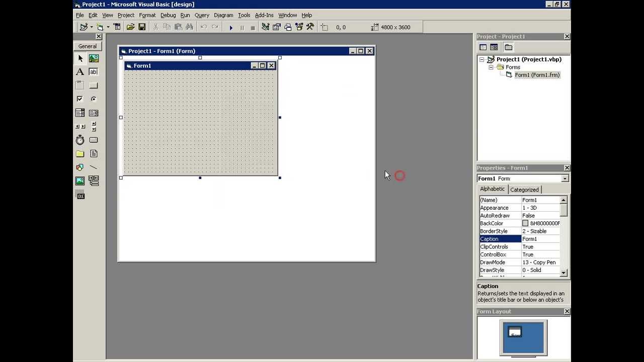Open the Form1 object selector dropdown
Image resolution: width=644 pixels, height=362 pixels.
[x=565, y=179]
